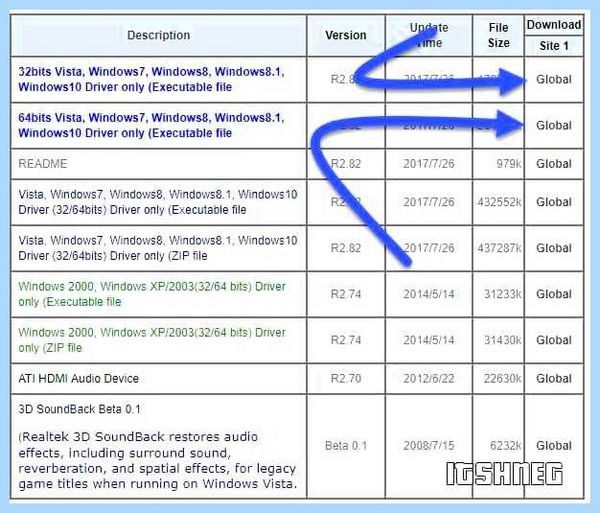
Task: Open the 32bits Vista Windows10 driver description
Action: point(151,79)
